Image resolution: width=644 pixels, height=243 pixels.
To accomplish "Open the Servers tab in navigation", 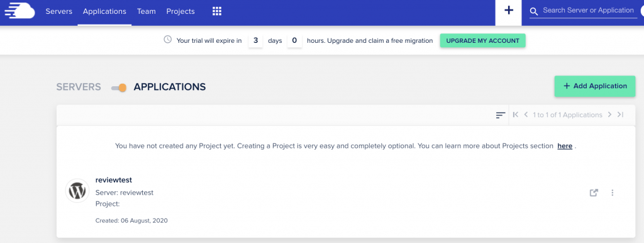I will [x=58, y=11].
